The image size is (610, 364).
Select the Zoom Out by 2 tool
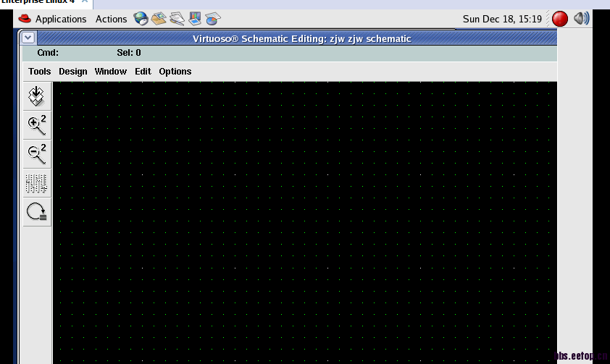click(x=36, y=154)
